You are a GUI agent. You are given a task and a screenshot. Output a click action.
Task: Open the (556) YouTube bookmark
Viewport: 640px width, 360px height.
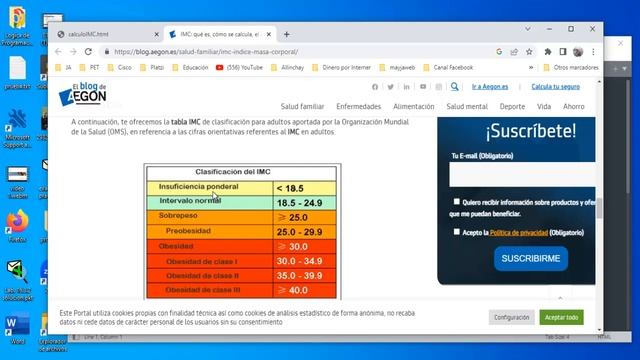(239, 67)
